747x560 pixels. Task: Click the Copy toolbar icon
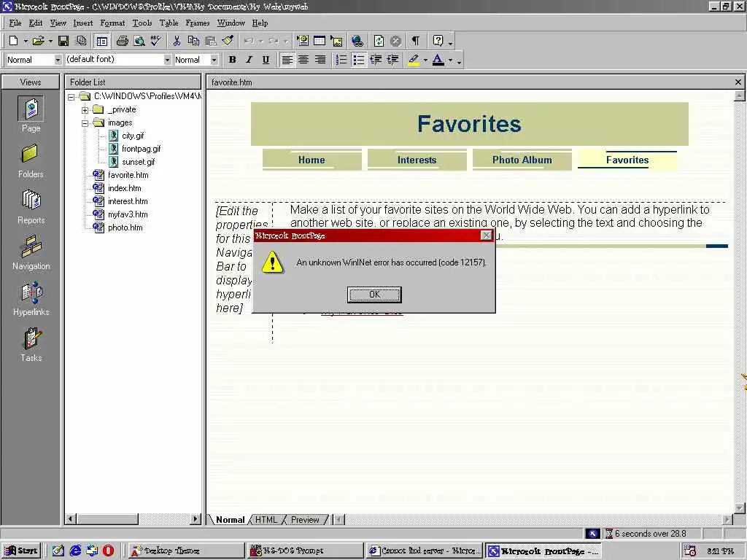click(193, 41)
